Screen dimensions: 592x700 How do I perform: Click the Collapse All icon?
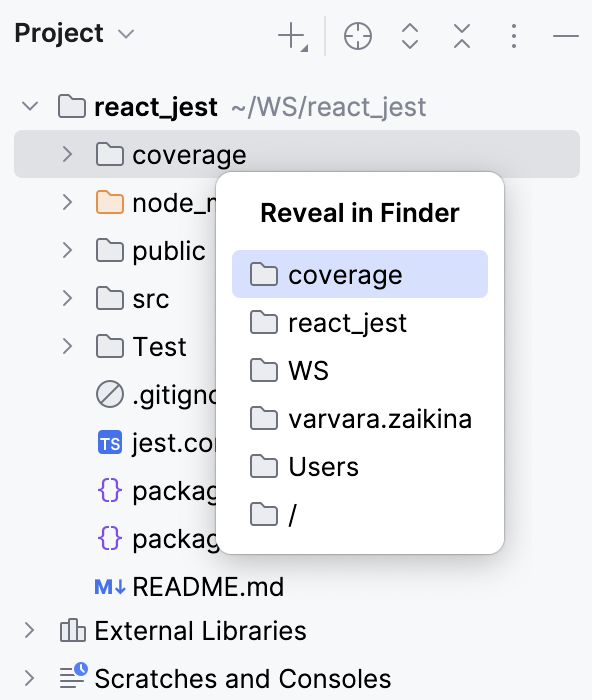tap(462, 36)
